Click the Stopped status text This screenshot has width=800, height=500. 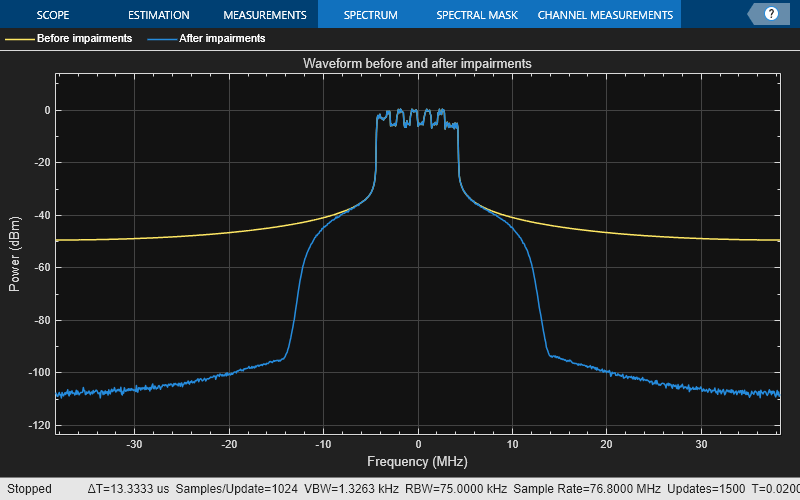29,489
